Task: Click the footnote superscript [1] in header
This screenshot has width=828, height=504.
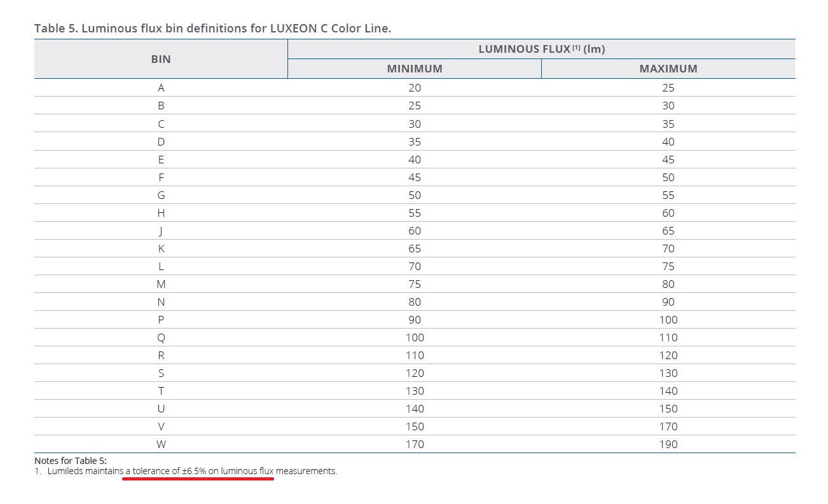Action: (x=576, y=48)
